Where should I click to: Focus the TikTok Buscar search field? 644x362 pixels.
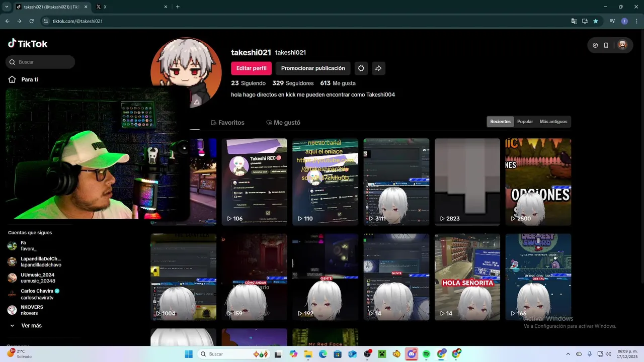pos(40,62)
